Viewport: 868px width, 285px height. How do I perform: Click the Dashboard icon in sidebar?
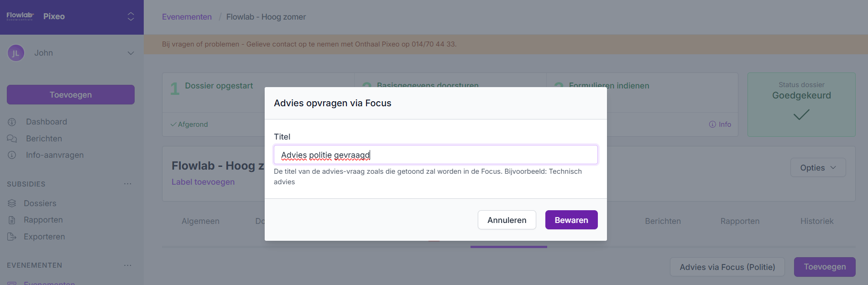pyautogui.click(x=12, y=122)
